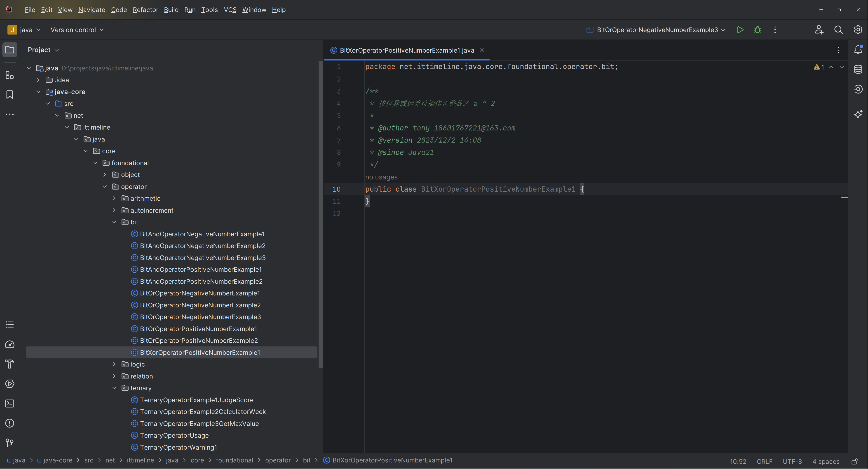Image resolution: width=868 pixels, height=469 pixels.
Task: Go to next highlighted error arrow
Action: pyautogui.click(x=842, y=67)
